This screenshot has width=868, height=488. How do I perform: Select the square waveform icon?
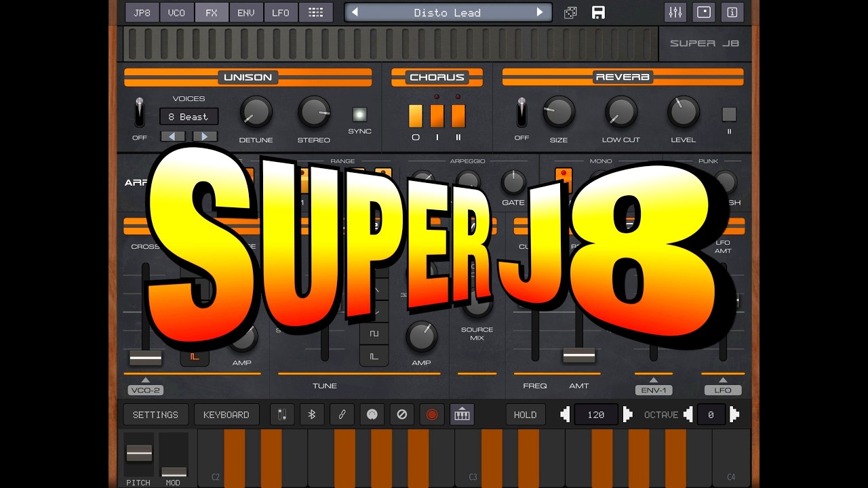(374, 333)
